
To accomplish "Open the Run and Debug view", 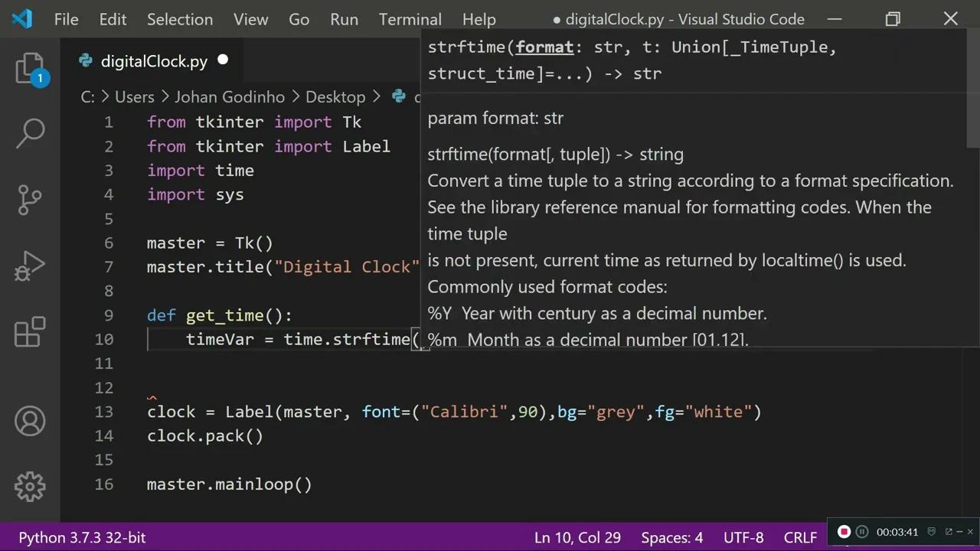I will [x=31, y=266].
